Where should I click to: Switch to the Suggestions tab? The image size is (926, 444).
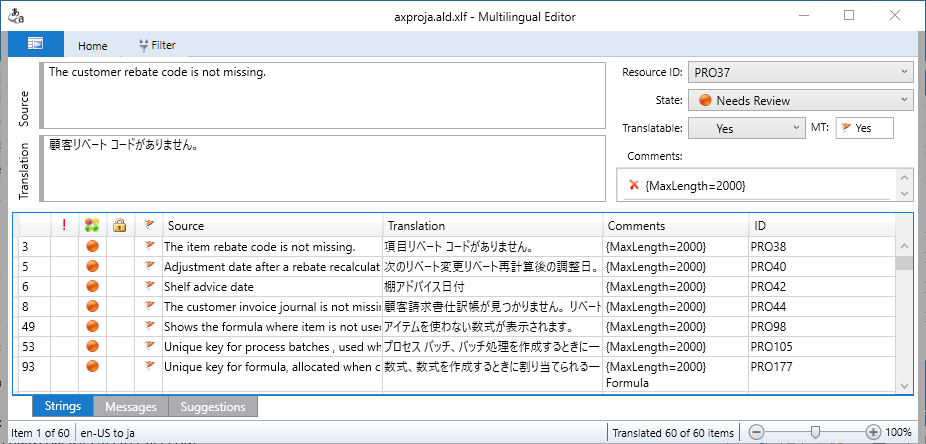tap(213, 407)
